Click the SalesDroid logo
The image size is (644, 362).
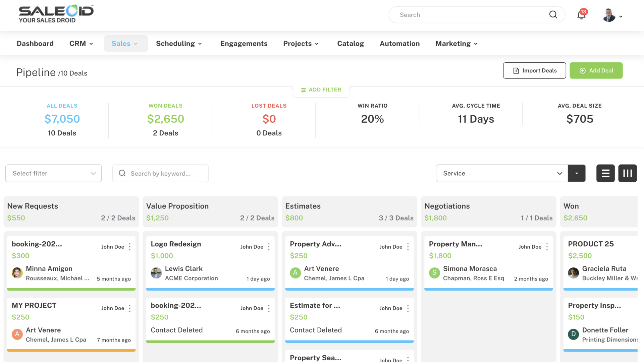tap(56, 14)
